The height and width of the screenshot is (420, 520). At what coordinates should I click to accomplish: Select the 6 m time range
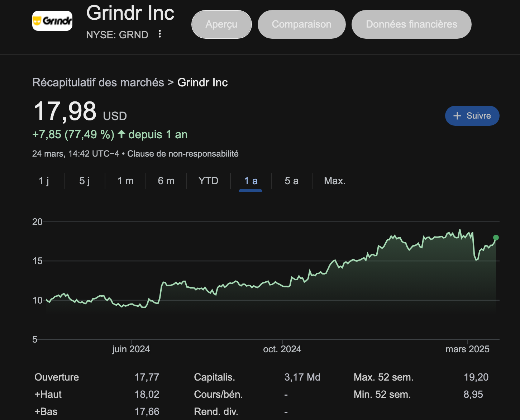(x=166, y=181)
